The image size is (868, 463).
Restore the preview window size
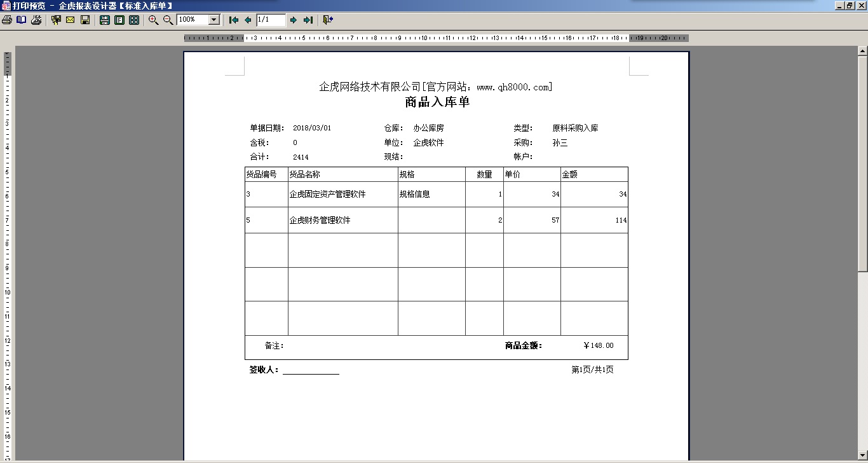850,6
